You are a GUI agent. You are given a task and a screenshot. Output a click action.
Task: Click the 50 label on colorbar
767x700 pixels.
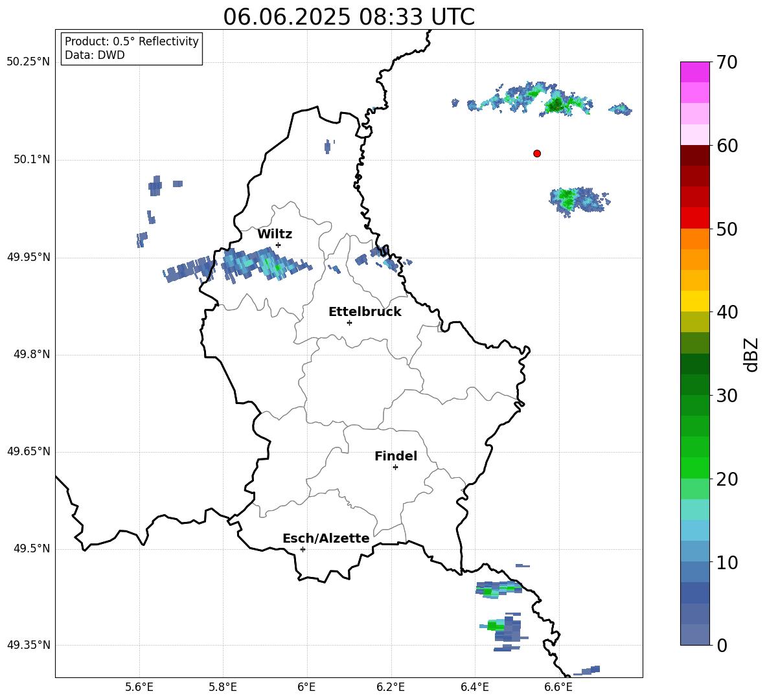pos(726,229)
